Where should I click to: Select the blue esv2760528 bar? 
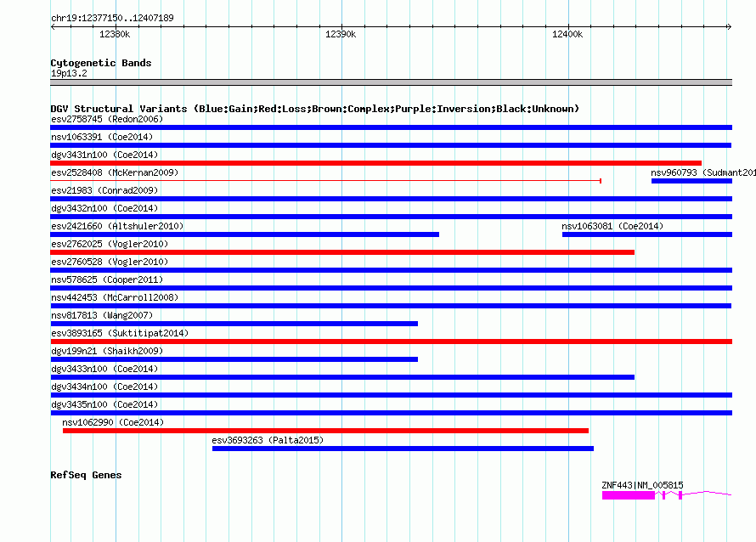391,270
